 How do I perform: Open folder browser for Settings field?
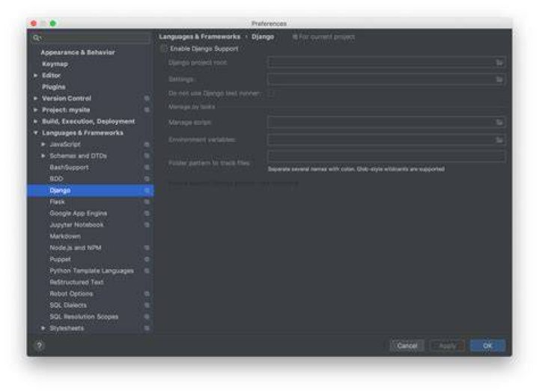pos(499,79)
